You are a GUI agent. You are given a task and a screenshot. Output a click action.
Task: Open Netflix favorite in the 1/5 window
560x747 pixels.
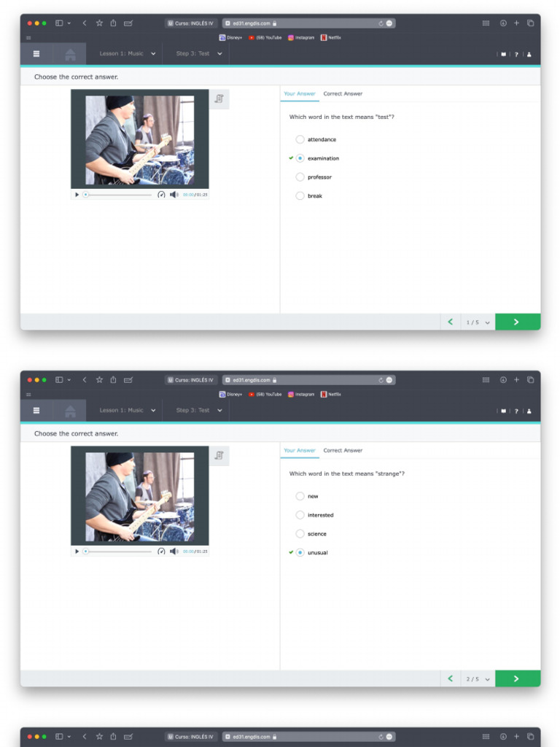coord(331,38)
